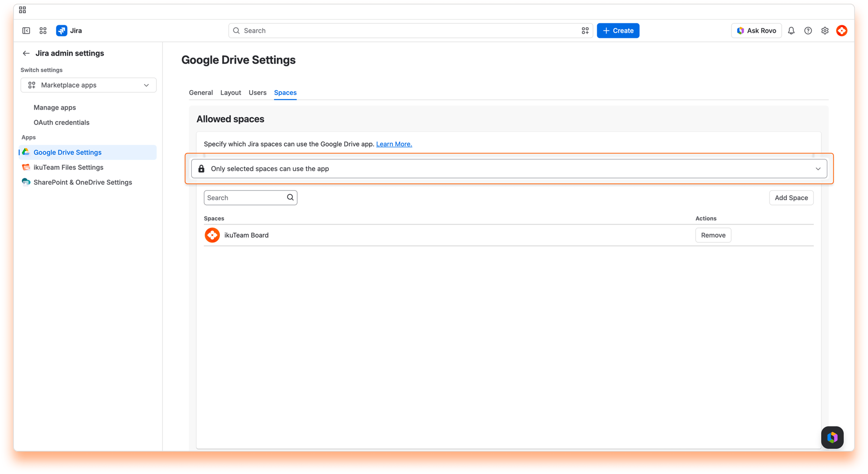
Task: Open the Only selected spaces dropdown
Action: click(509, 169)
